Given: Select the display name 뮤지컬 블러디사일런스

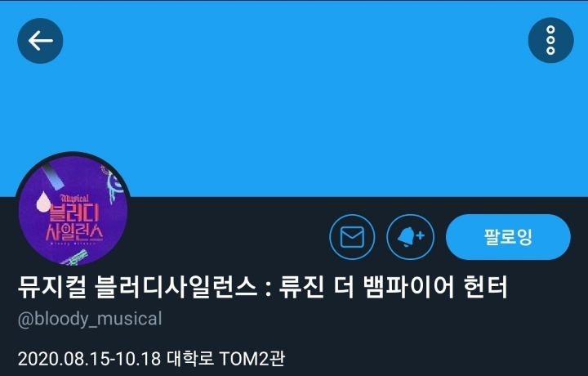Looking at the screenshot, I should (x=137, y=287).
